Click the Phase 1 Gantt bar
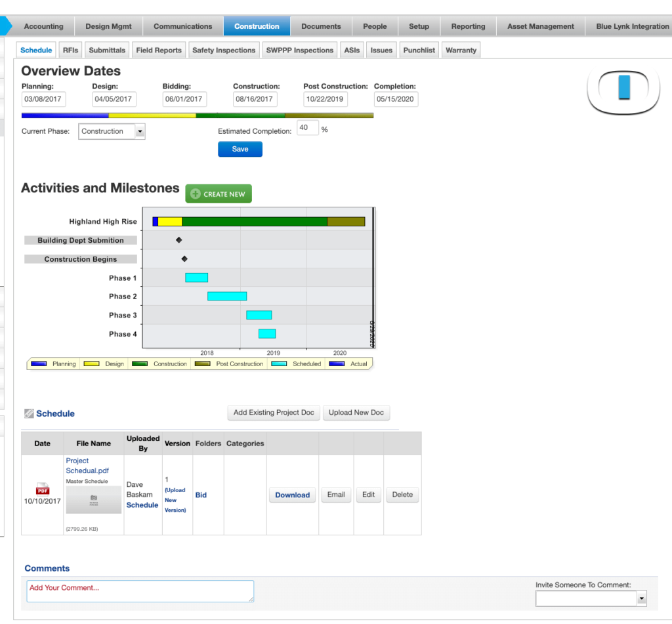672x624 pixels. coord(197,278)
